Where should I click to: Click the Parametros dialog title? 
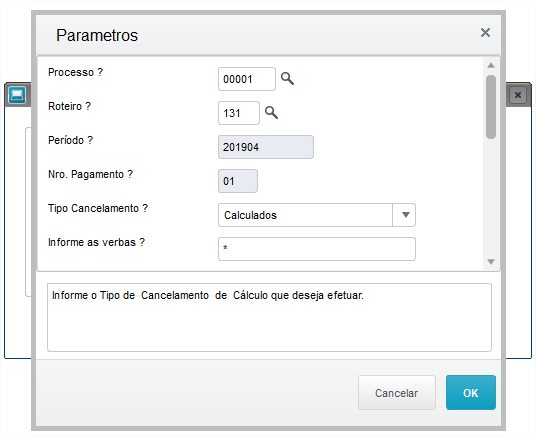click(x=97, y=35)
